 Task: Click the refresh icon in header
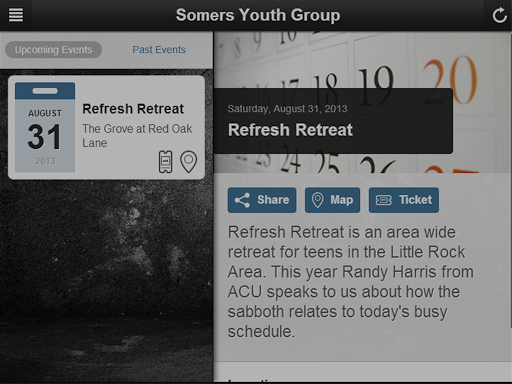point(499,15)
